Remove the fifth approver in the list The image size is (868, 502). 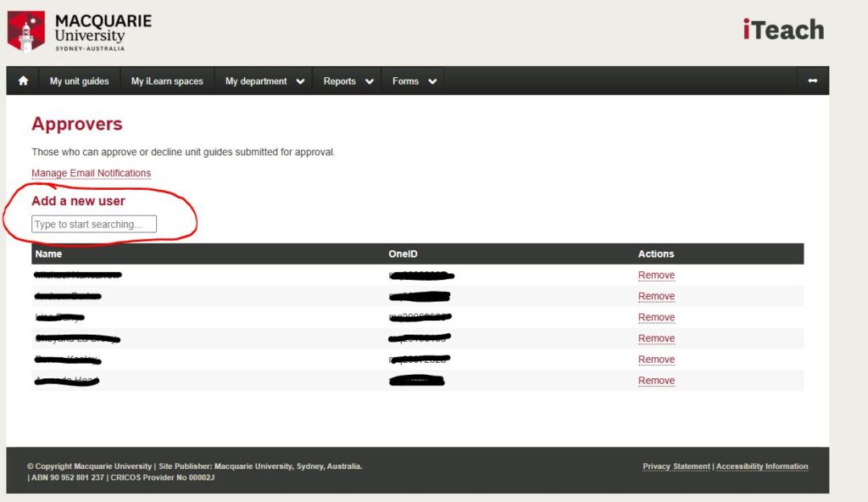pos(657,359)
